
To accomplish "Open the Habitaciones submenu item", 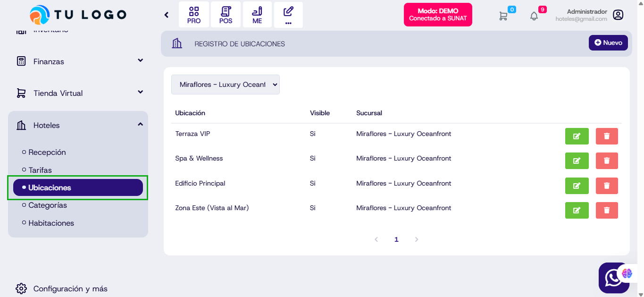I will pyautogui.click(x=51, y=223).
